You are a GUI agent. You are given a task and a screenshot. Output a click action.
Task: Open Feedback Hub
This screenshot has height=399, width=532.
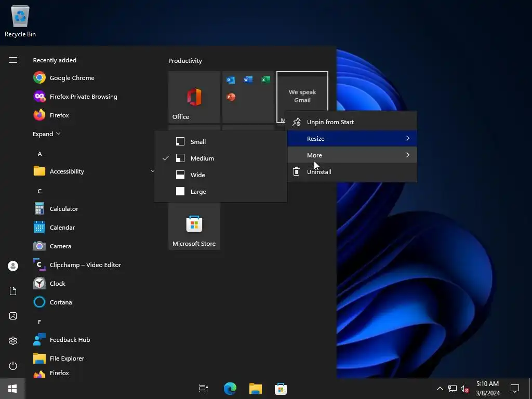tap(62, 339)
